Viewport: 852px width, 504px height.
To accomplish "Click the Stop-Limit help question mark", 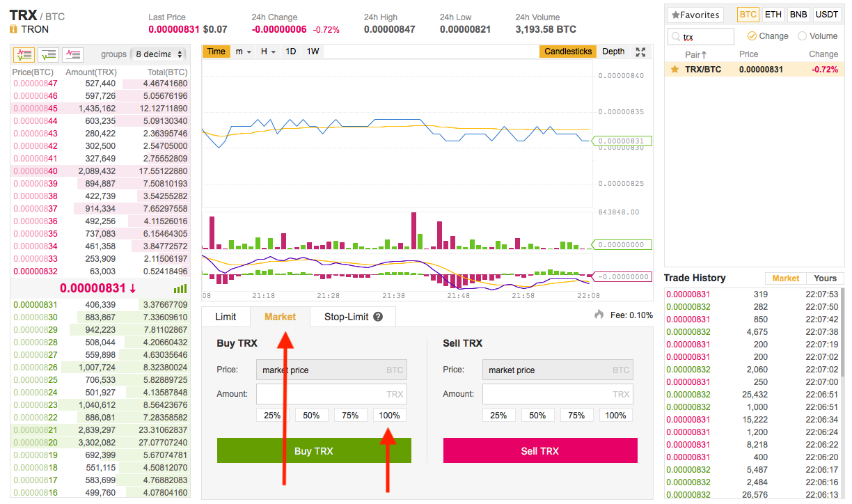I will point(378,317).
